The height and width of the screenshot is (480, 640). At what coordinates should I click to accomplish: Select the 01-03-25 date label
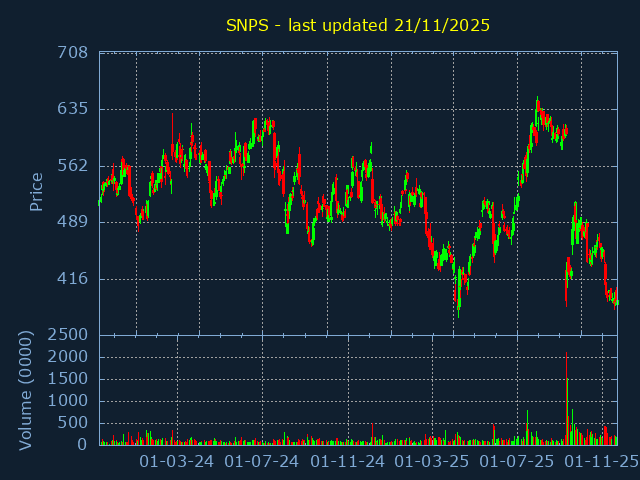(432, 461)
